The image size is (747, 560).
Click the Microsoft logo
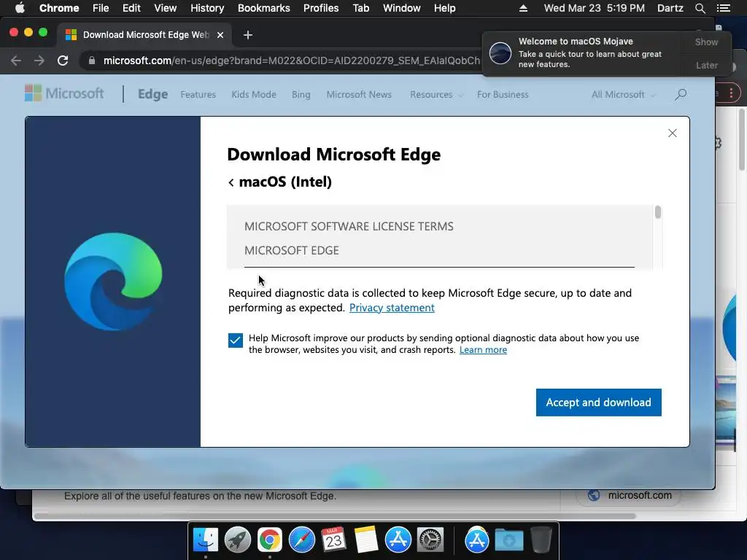pos(64,93)
